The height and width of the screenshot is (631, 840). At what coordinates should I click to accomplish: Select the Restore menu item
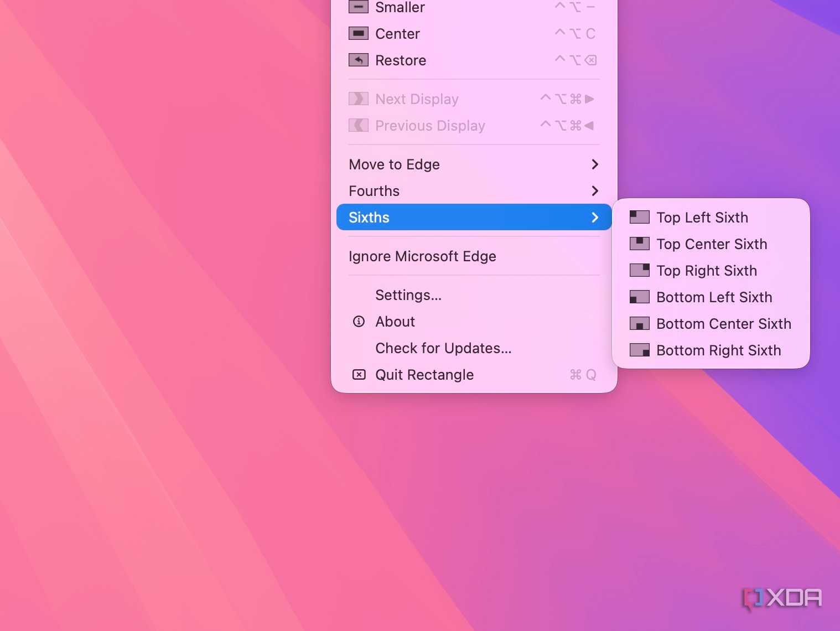pos(474,60)
